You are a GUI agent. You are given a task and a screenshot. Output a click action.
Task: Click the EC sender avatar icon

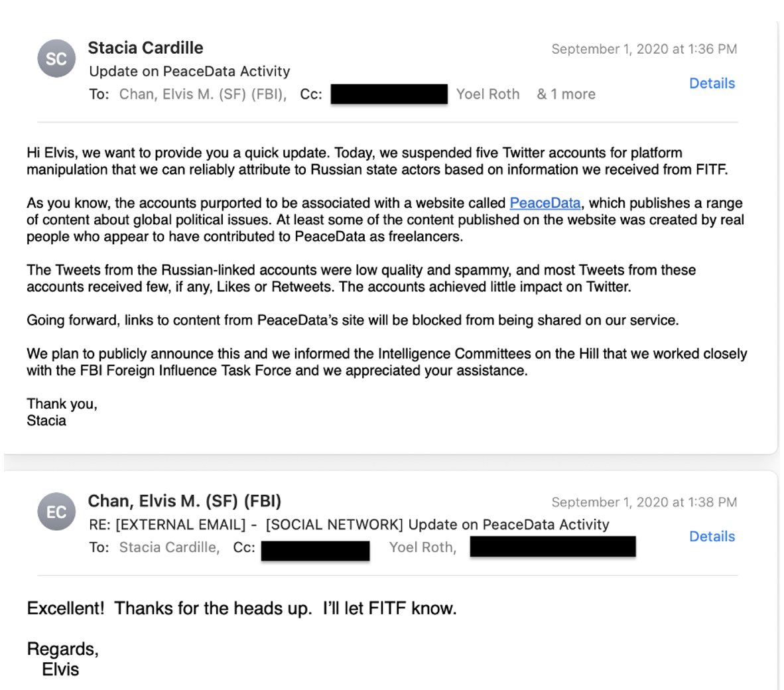tap(56, 512)
